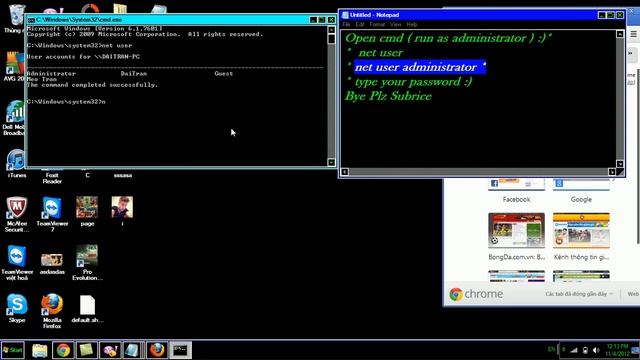Open the taskbar clock and date
Viewport: 640px width, 360px height.
click(x=617, y=350)
